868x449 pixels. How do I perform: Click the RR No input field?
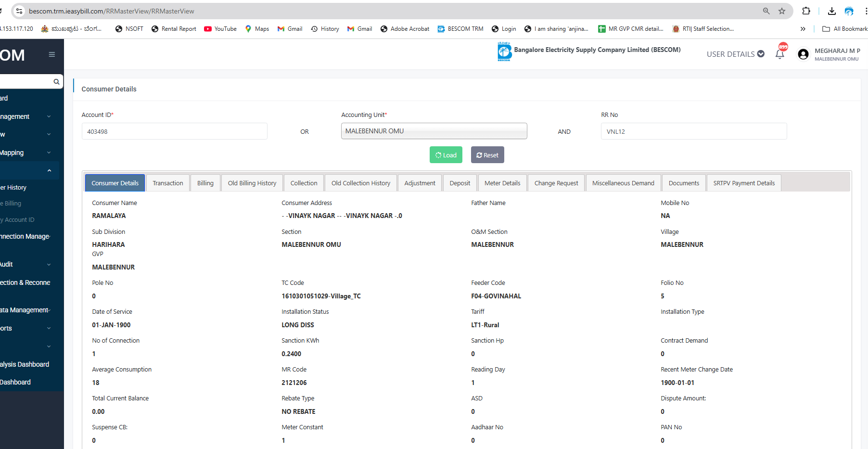point(694,131)
